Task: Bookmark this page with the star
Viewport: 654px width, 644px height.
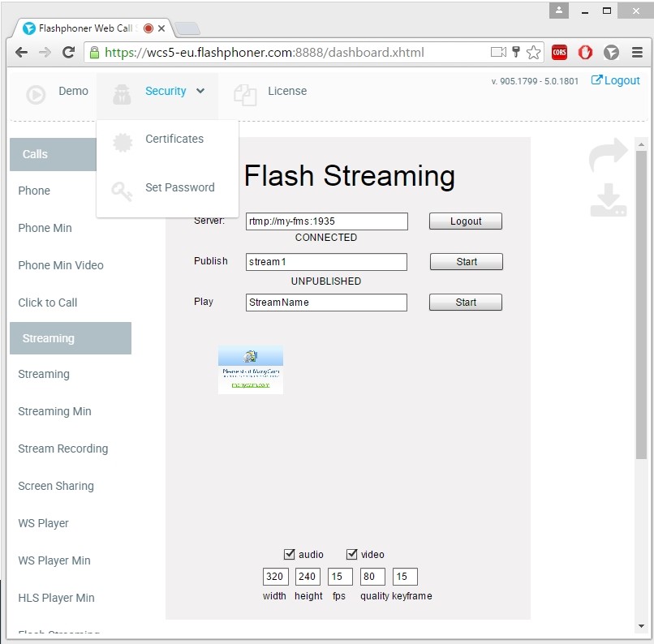Action: [533, 53]
